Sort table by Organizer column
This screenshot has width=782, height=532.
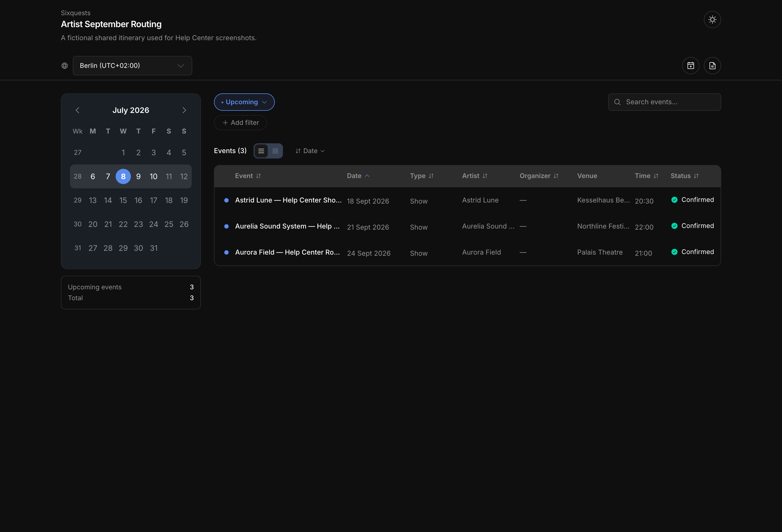coord(539,176)
